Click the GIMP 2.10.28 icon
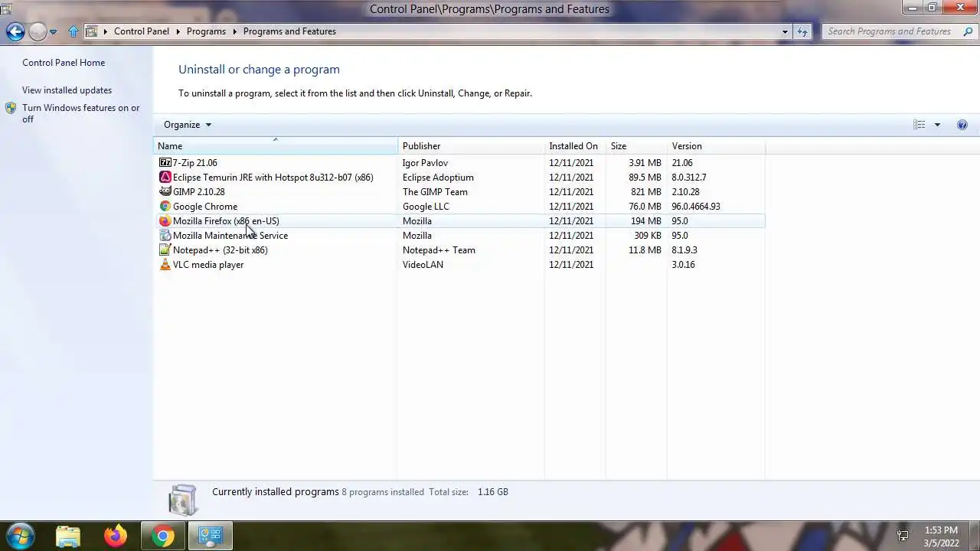The height and width of the screenshot is (551, 980). click(165, 191)
